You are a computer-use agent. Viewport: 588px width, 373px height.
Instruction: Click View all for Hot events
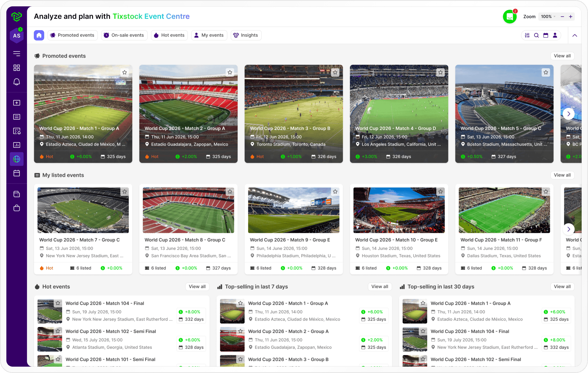197,286
